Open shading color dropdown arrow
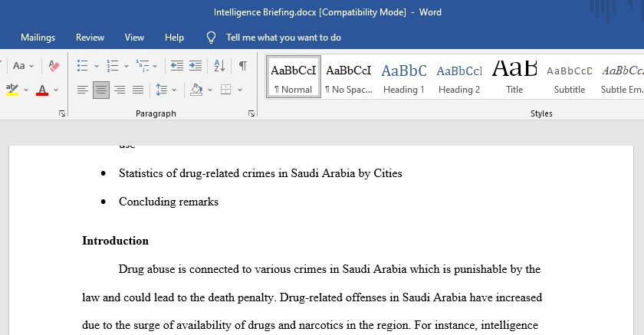 [210, 90]
